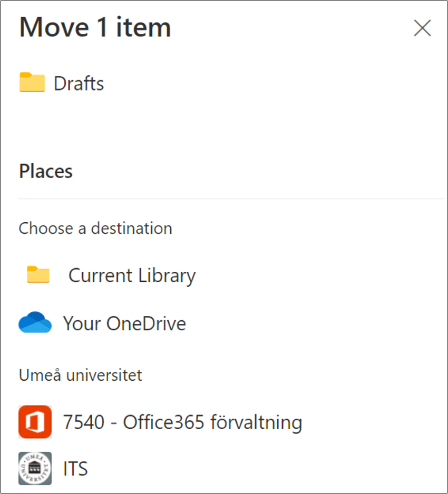Click the Move 1 item title
This screenshot has width=448, height=494.
click(x=95, y=27)
